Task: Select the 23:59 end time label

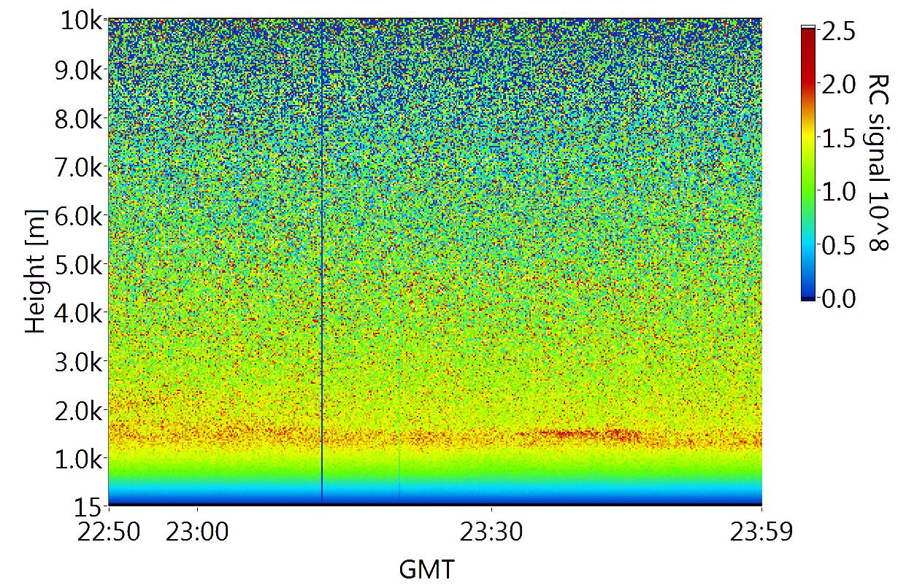Action: [761, 534]
